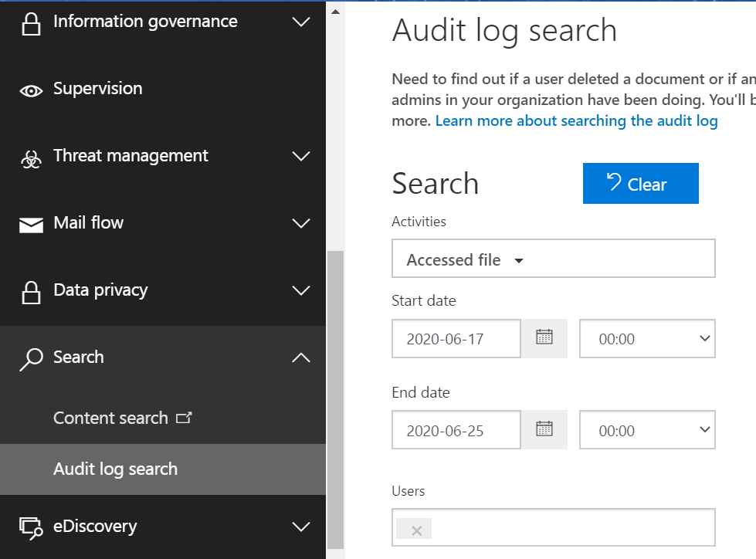Click the Information governance lock icon
Viewport: 756px width, 559px height.
click(x=31, y=23)
